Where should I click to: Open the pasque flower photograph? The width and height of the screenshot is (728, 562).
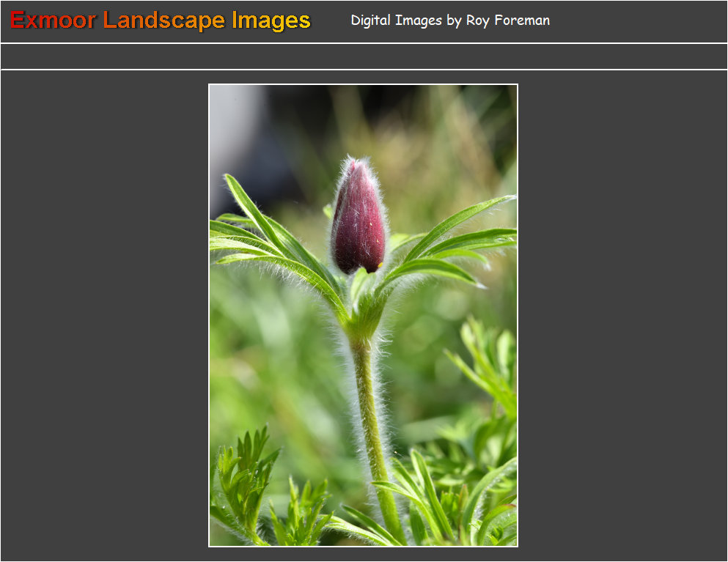point(363,315)
